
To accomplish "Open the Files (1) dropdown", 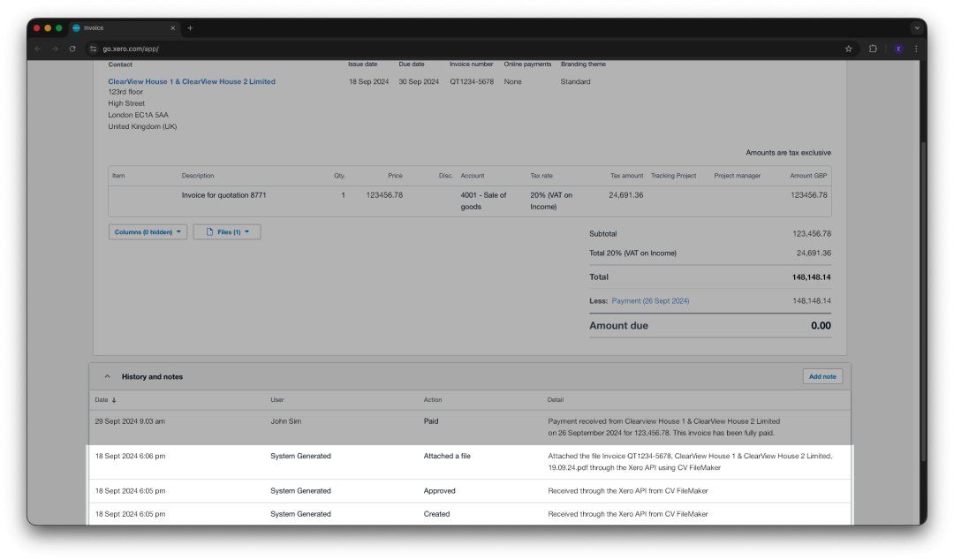I will point(227,232).
